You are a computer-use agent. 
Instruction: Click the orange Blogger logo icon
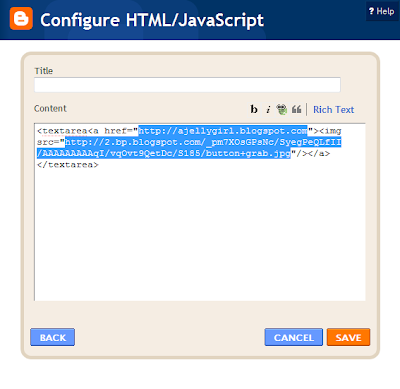(x=21, y=19)
